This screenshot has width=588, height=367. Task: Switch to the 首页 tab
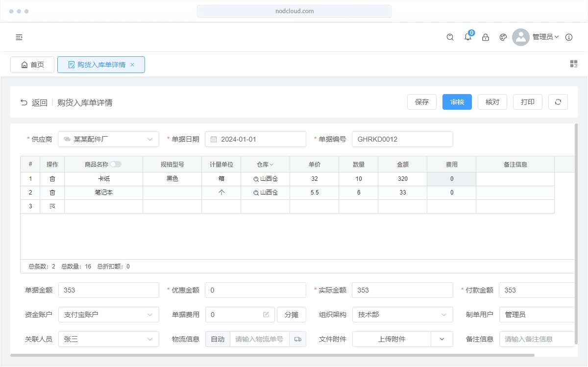(x=32, y=65)
